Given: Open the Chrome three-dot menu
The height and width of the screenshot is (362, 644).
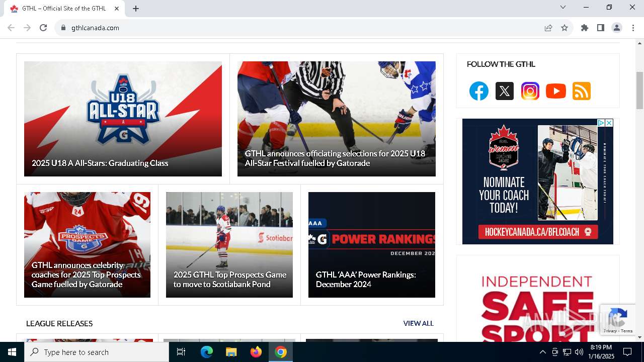Looking at the screenshot, I should click(633, 28).
